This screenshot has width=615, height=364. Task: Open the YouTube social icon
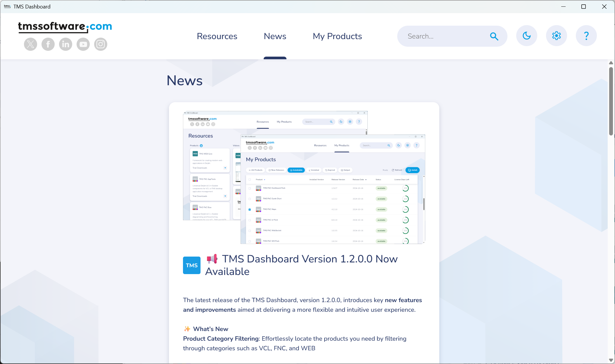pyautogui.click(x=83, y=44)
